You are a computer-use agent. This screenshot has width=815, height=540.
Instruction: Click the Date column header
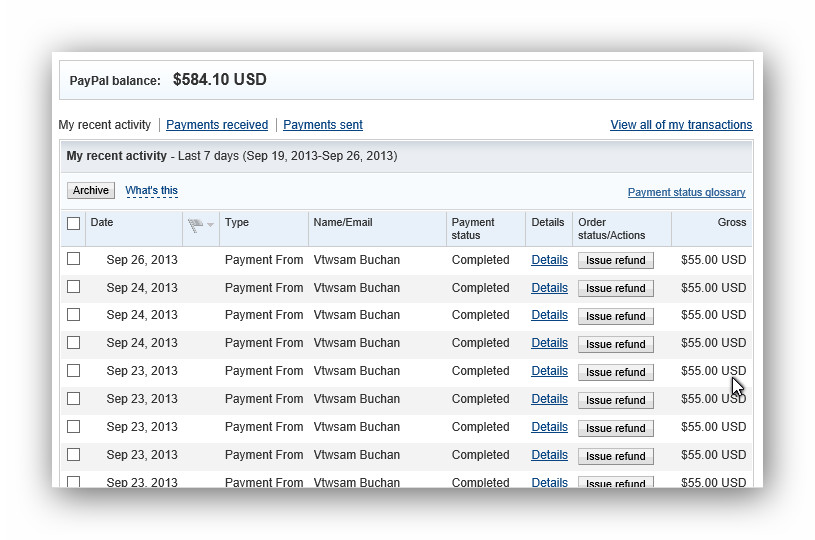[x=102, y=222]
